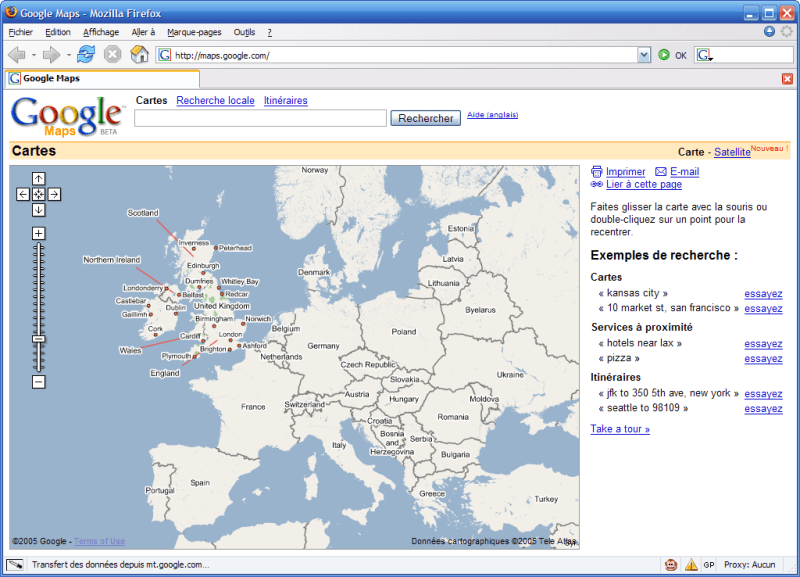Open Recherche locale link
Image resolution: width=800 pixels, height=577 pixels.
(215, 101)
